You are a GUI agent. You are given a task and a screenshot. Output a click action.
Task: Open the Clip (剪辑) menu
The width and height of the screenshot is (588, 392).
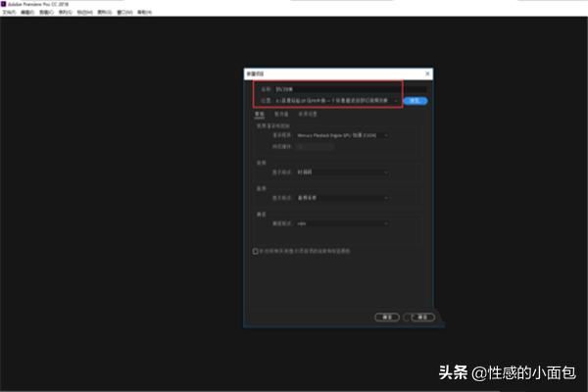pos(46,13)
